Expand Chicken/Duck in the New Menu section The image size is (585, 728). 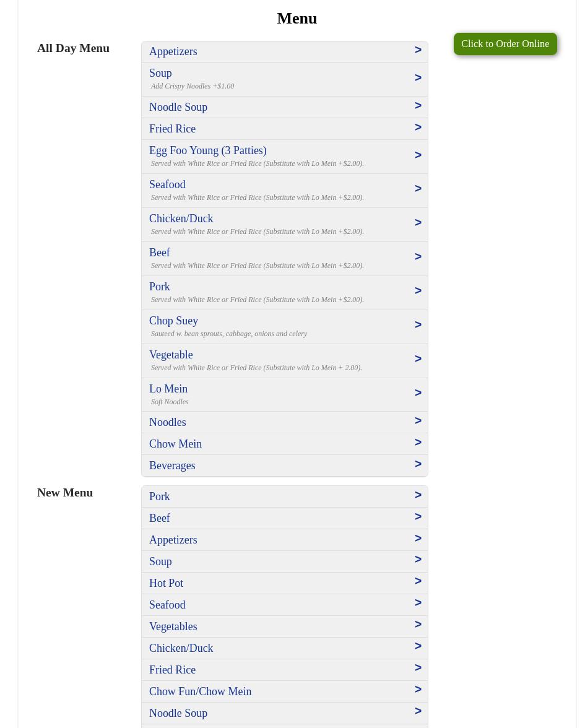click(181, 648)
